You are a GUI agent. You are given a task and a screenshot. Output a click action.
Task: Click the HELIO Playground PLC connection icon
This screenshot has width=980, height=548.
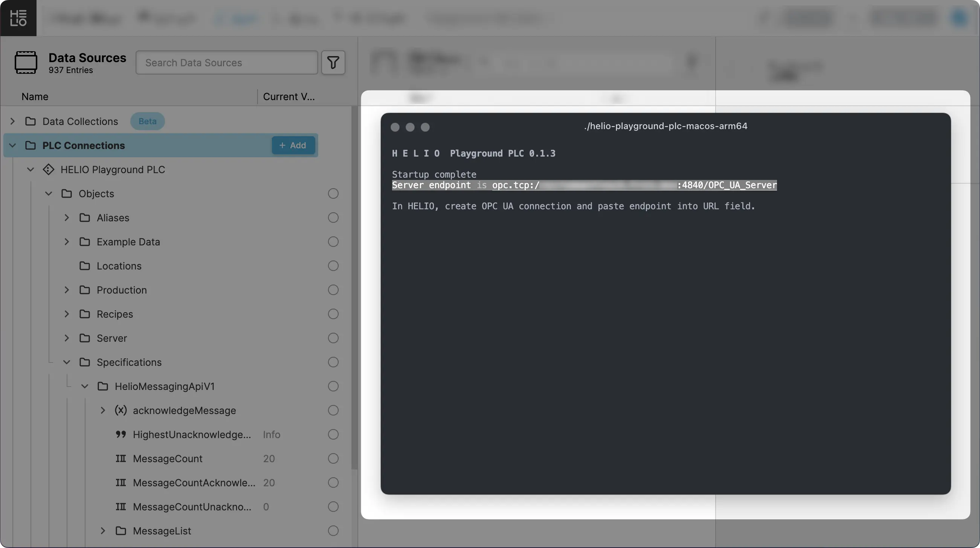tap(48, 170)
